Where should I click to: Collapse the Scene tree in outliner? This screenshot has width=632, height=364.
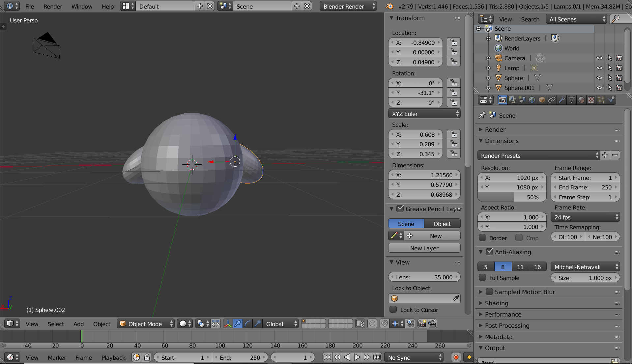pyautogui.click(x=478, y=29)
